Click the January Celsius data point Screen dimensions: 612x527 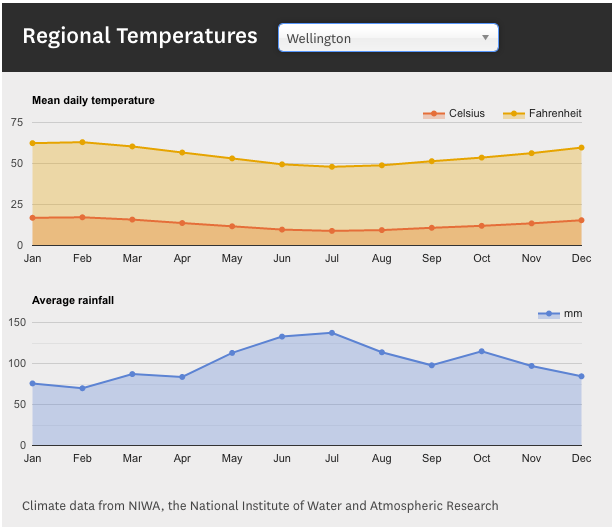pyautogui.click(x=33, y=218)
